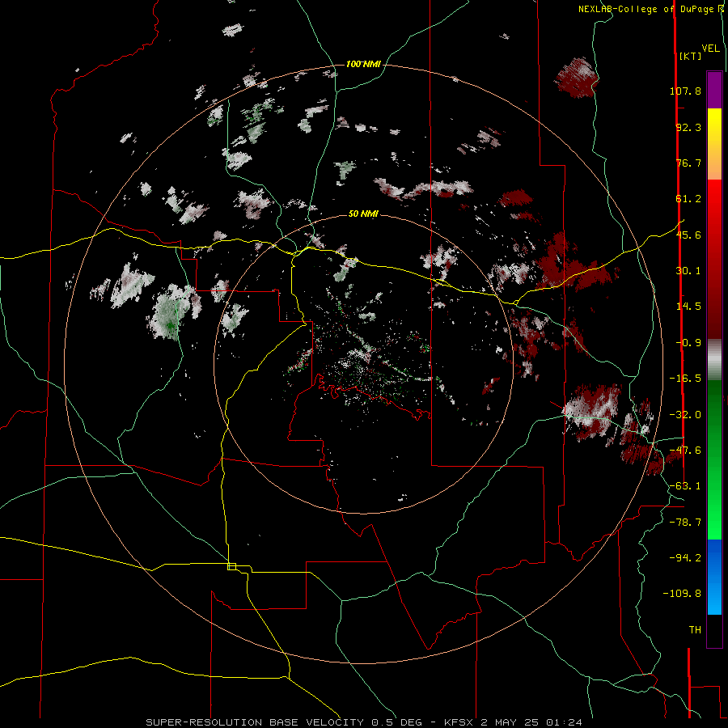Click the TH legend label
728x728 pixels.
[x=695, y=630]
